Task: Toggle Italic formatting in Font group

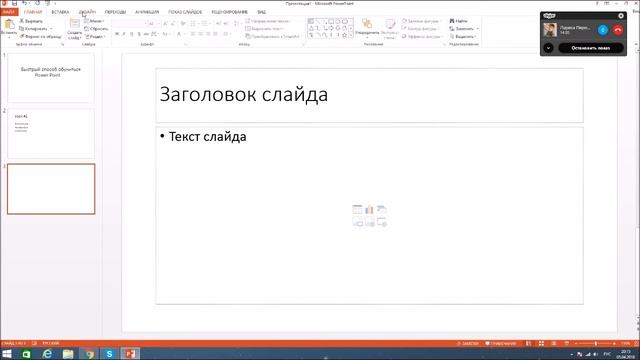Action: [x=124, y=34]
